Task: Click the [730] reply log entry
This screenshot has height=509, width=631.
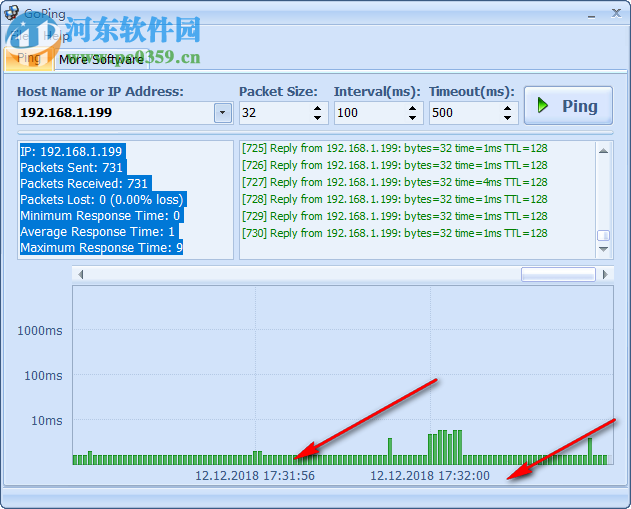Action: click(394, 233)
